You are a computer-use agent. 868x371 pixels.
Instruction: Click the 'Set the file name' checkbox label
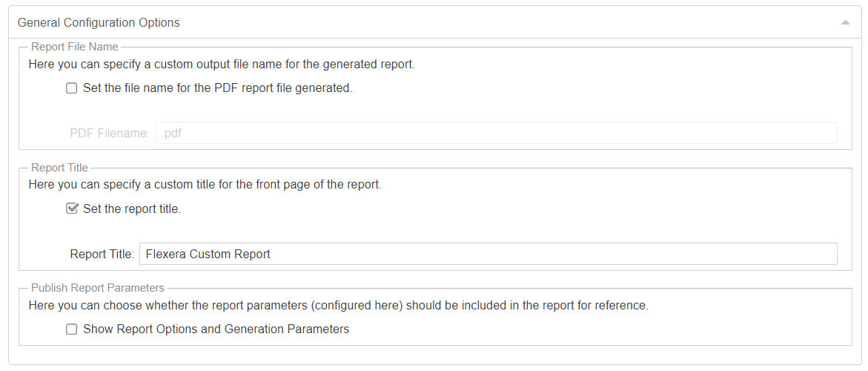coord(217,88)
